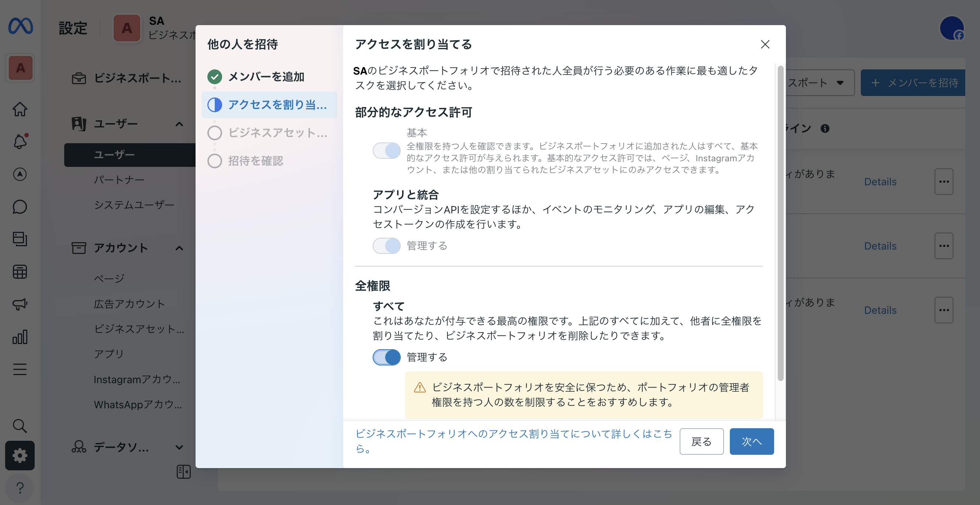Collapse the アカウント section chevron
Viewport: 980px width, 505px height.
179,248
